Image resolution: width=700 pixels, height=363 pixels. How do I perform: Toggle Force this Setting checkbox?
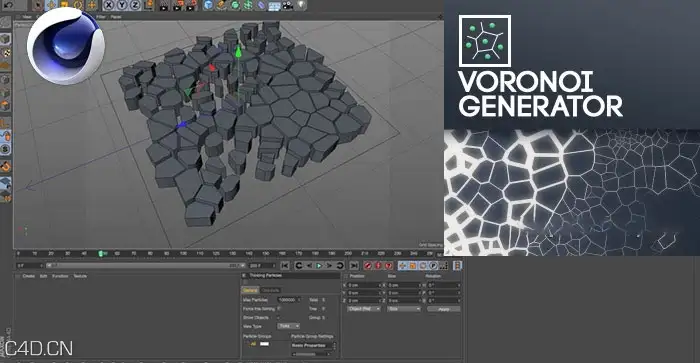click(279, 309)
